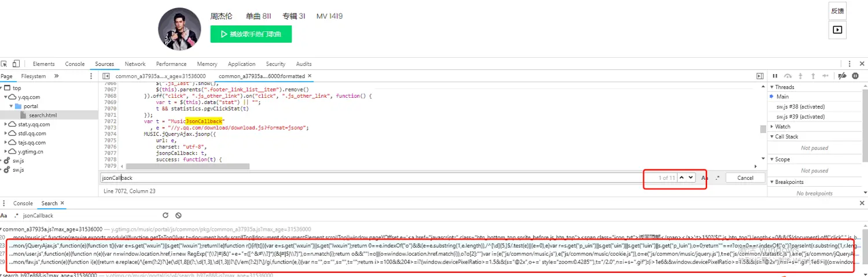The width and height of the screenshot is (868, 277).
Task: Close the DevTools panel
Action: click(x=863, y=64)
